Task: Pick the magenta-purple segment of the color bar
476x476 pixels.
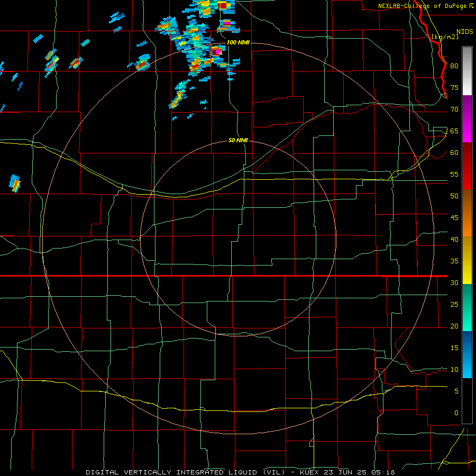Action: coord(467,119)
